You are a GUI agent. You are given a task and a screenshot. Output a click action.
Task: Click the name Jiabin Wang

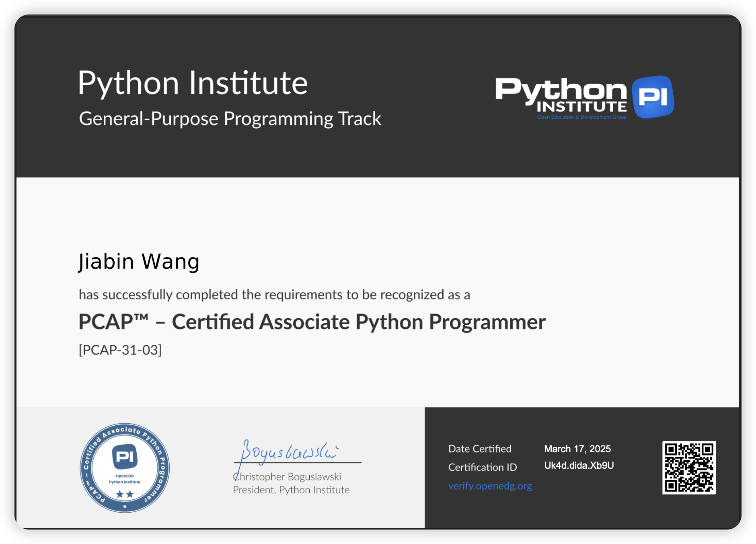coord(139,262)
